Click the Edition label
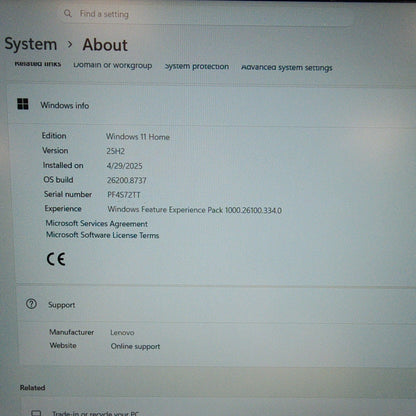The image size is (416, 416). click(54, 136)
